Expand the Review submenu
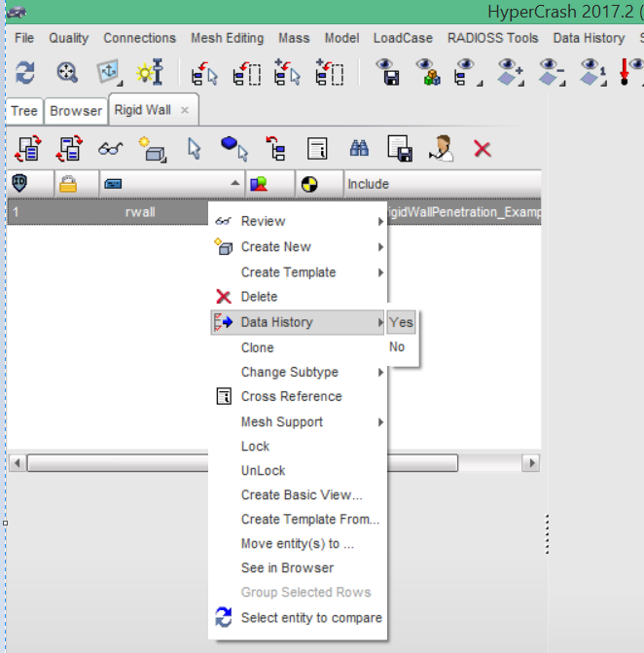 click(x=298, y=221)
